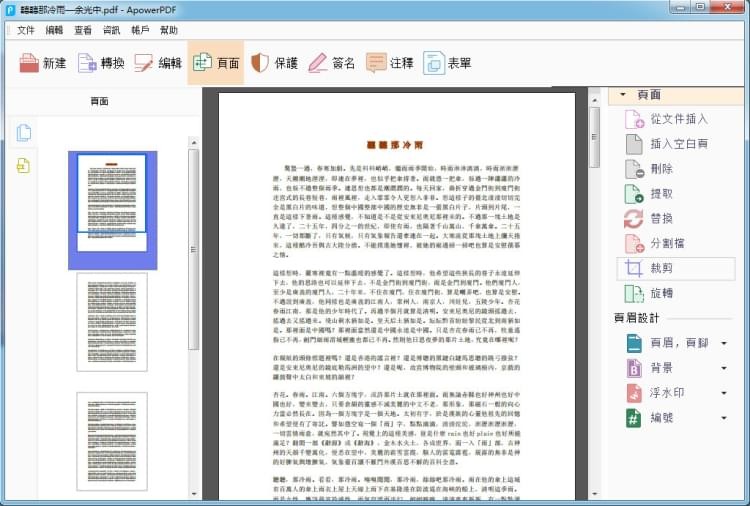Open the 保護 (Protect) shield tab
Image resolution: width=750 pixels, height=506 pixels.
click(274, 63)
